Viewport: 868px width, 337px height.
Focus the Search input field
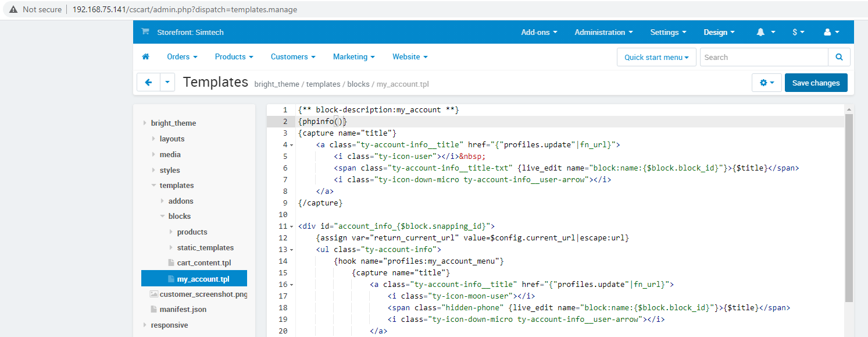(764, 57)
